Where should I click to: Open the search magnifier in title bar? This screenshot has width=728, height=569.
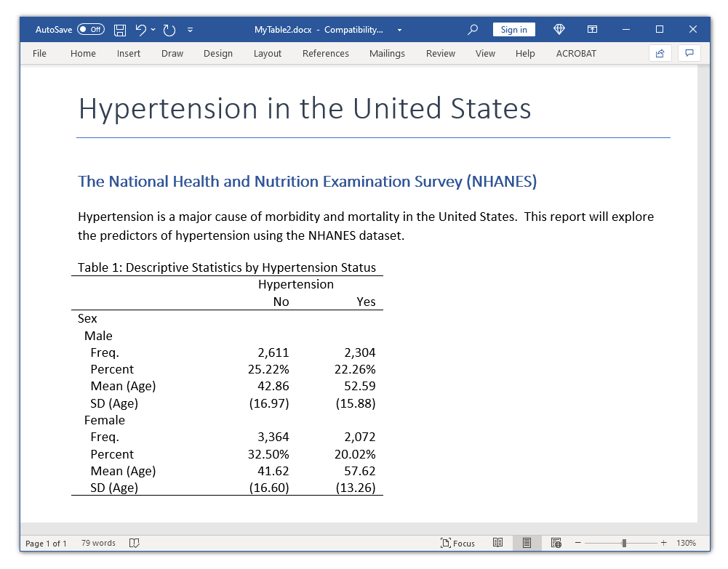coord(473,30)
